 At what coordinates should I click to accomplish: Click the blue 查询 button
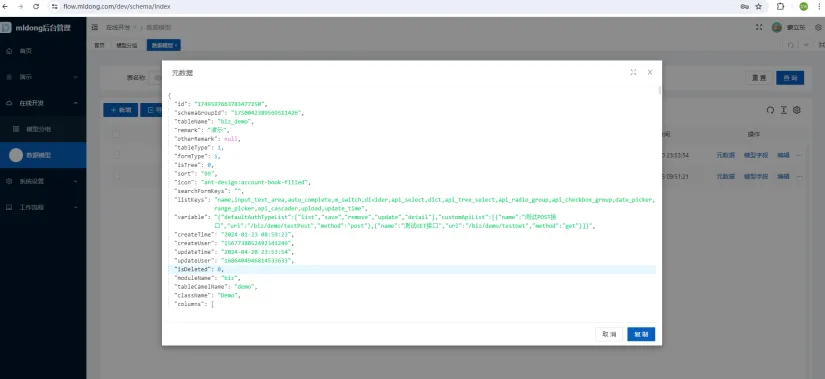point(790,78)
